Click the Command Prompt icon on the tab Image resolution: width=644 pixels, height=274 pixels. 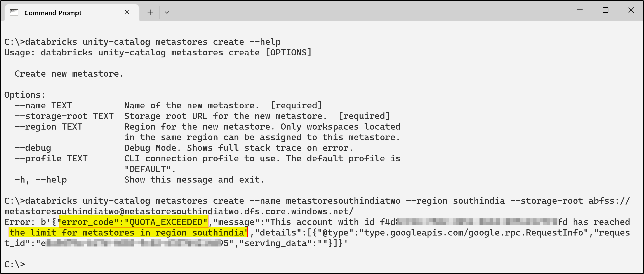(x=14, y=12)
